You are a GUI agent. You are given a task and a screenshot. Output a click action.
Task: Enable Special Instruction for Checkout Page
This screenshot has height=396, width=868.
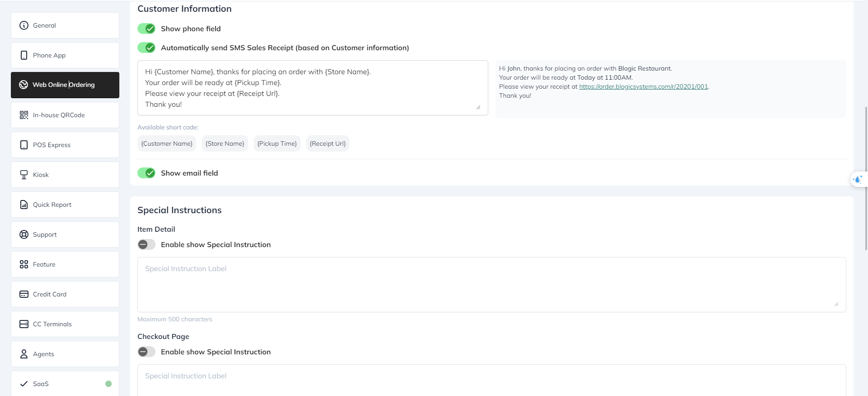tap(146, 352)
